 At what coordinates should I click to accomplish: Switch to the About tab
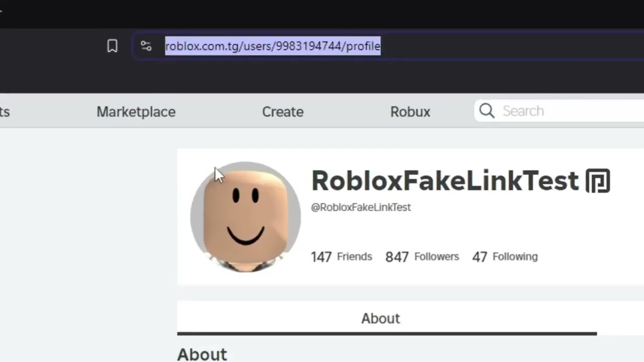click(x=387, y=318)
